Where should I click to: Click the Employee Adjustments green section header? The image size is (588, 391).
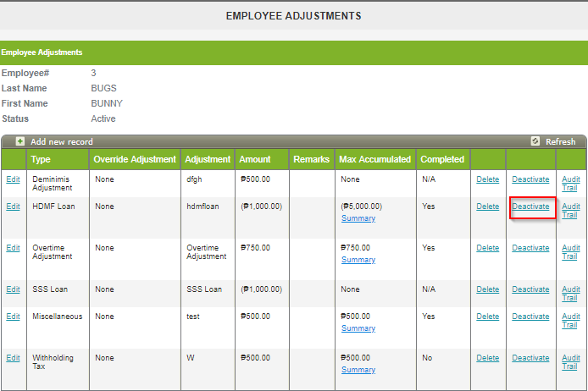pyautogui.click(x=294, y=52)
